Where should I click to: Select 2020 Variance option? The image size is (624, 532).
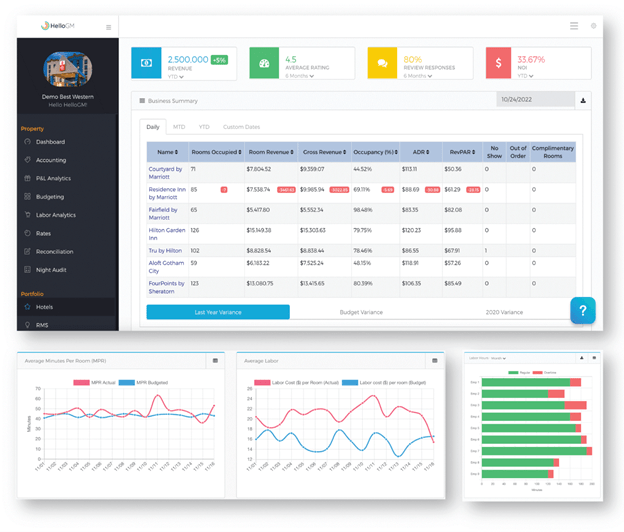(x=504, y=312)
